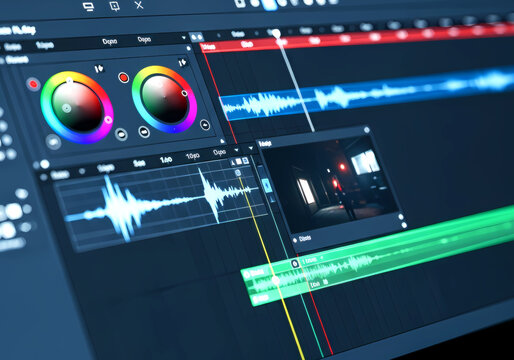Click the lower of two handles at preview's lower-right
The image size is (514, 360).
pos(404,225)
